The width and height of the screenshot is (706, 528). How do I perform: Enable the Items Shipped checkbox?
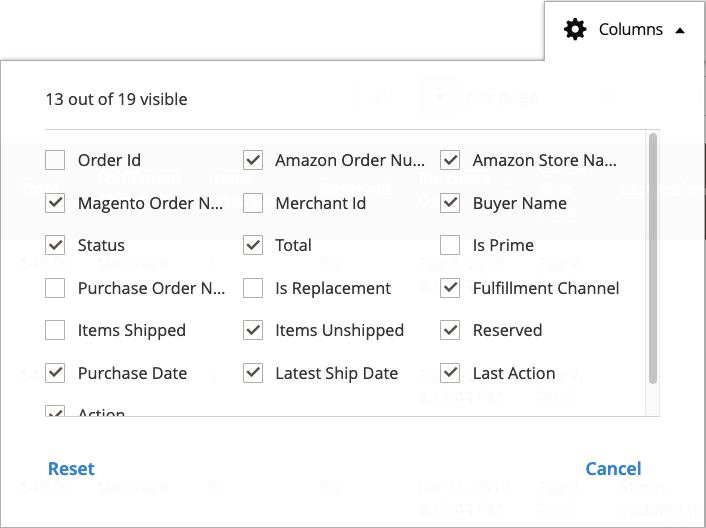[x=55, y=330]
